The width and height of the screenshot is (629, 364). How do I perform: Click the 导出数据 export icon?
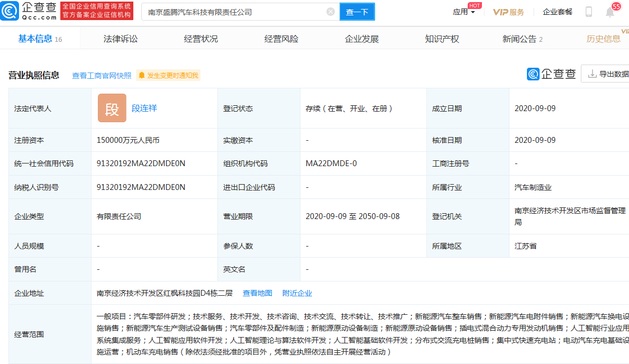[593, 74]
